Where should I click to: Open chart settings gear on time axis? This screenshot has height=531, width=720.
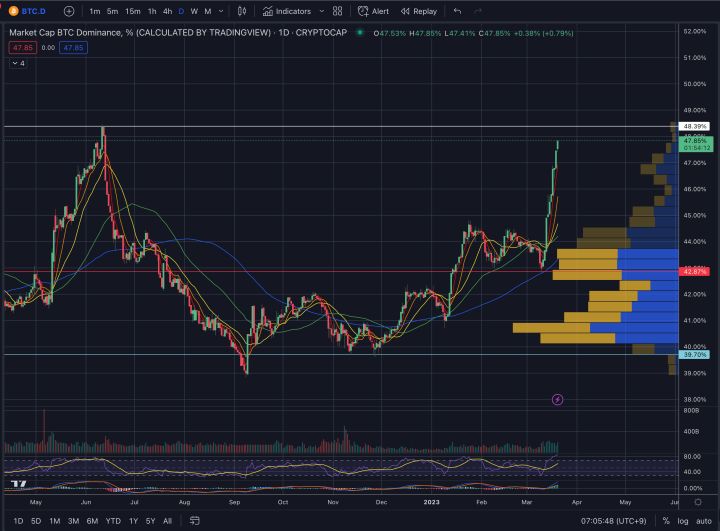pyautogui.click(x=698, y=502)
